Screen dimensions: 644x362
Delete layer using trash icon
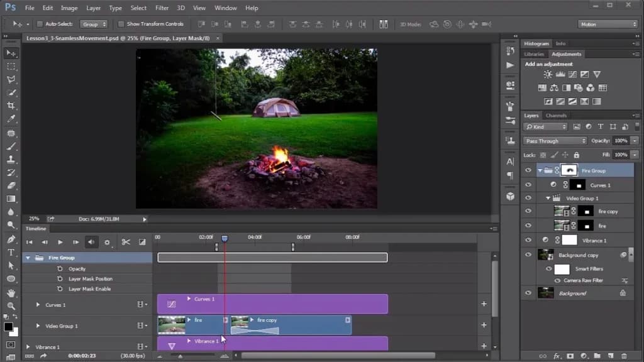click(625, 356)
